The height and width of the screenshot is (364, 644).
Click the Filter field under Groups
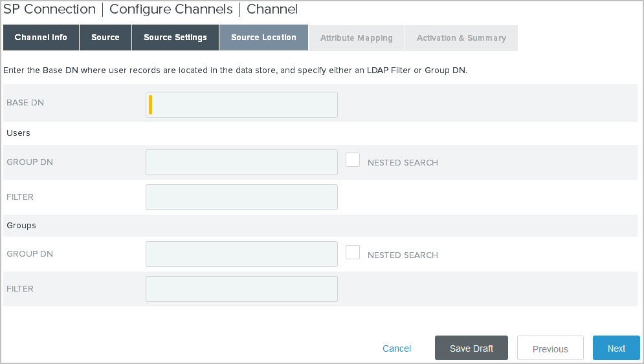[x=241, y=289]
